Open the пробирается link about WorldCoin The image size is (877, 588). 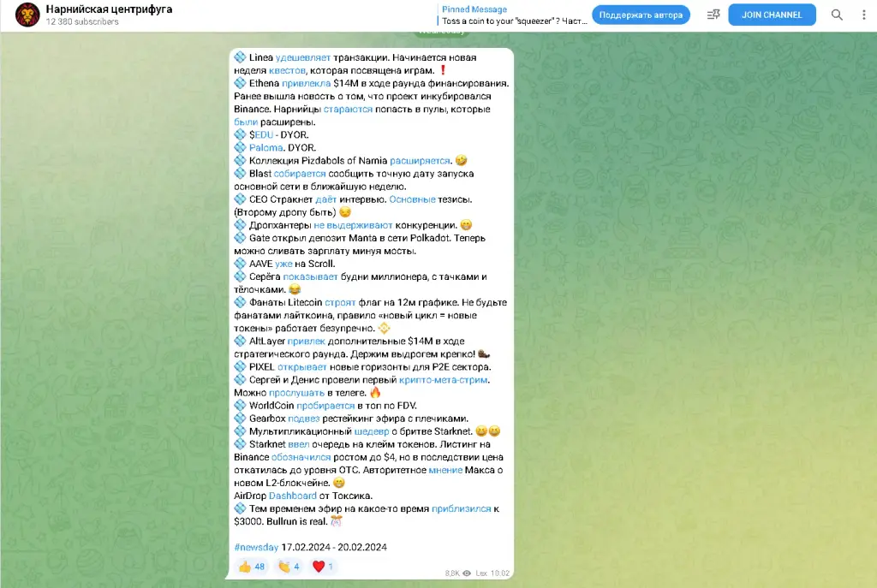325,406
